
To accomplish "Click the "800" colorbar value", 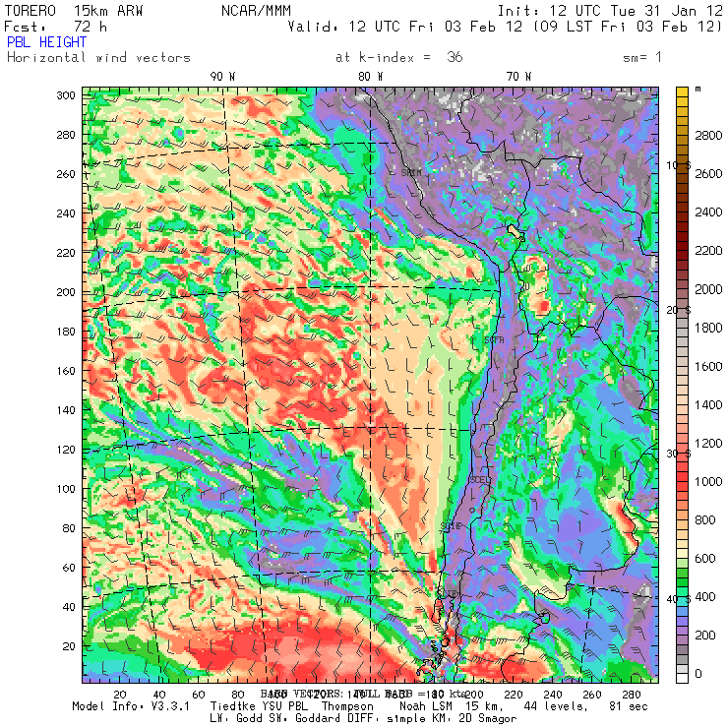I will click(x=705, y=520).
